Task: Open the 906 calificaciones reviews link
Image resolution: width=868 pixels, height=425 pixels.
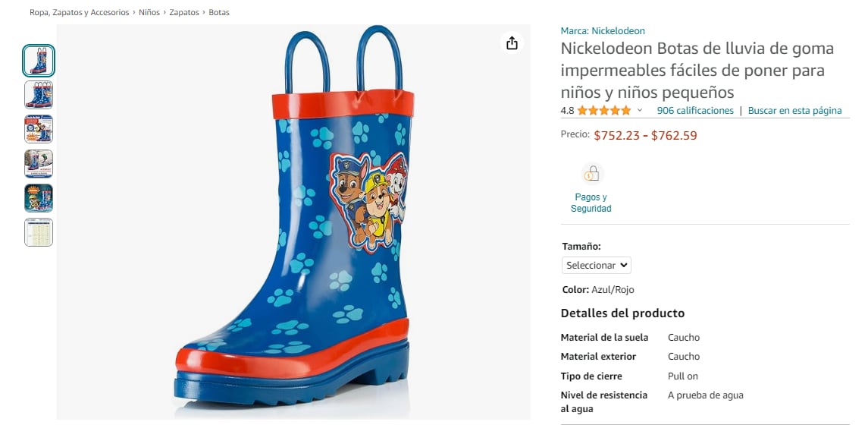Action: [695, 111]
